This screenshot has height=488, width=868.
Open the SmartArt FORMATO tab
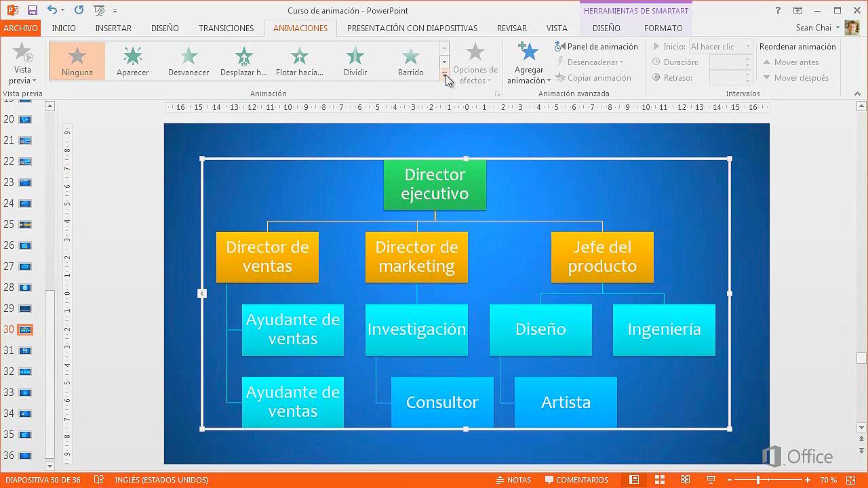tap(663, 28)
